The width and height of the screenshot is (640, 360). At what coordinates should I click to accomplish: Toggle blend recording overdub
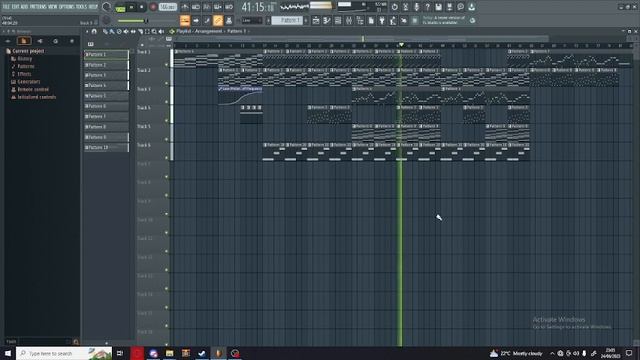(x=218, y=7)
